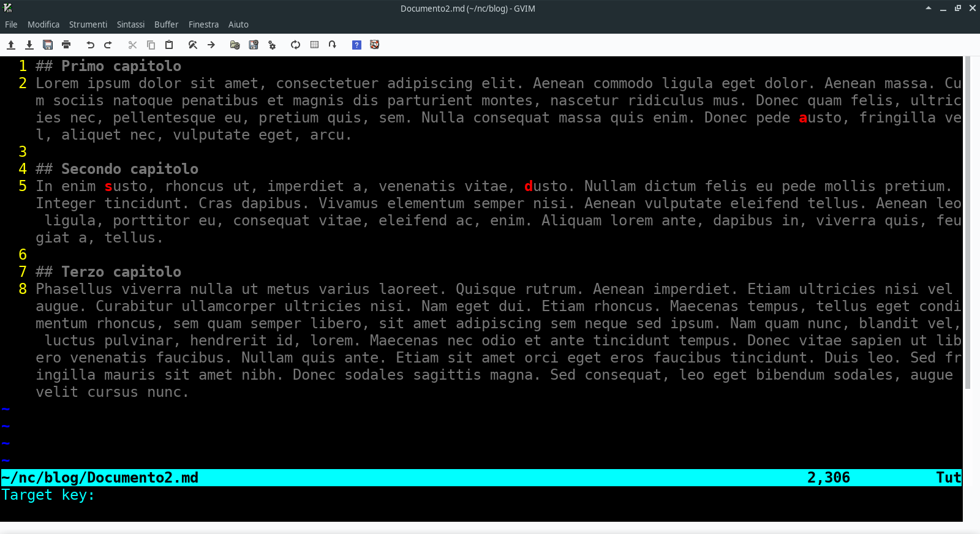This screenshot has height=534, width=980.
Task: Click the Save current file download-arrow icon
Action: click(x=29, y=45)
